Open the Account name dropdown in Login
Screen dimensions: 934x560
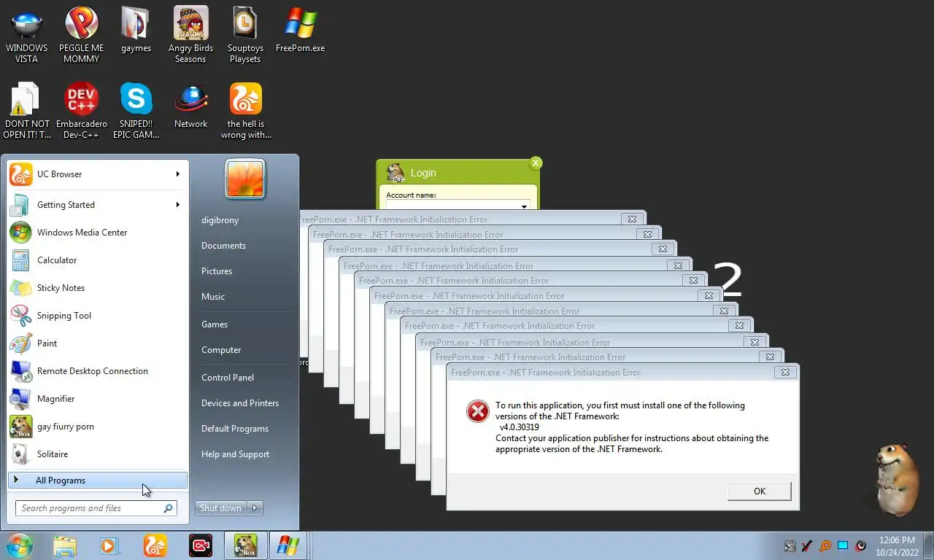523,206
